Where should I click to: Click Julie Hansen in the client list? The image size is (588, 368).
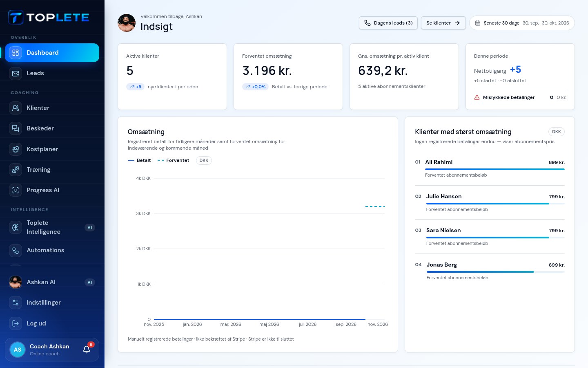click(444, 197)
